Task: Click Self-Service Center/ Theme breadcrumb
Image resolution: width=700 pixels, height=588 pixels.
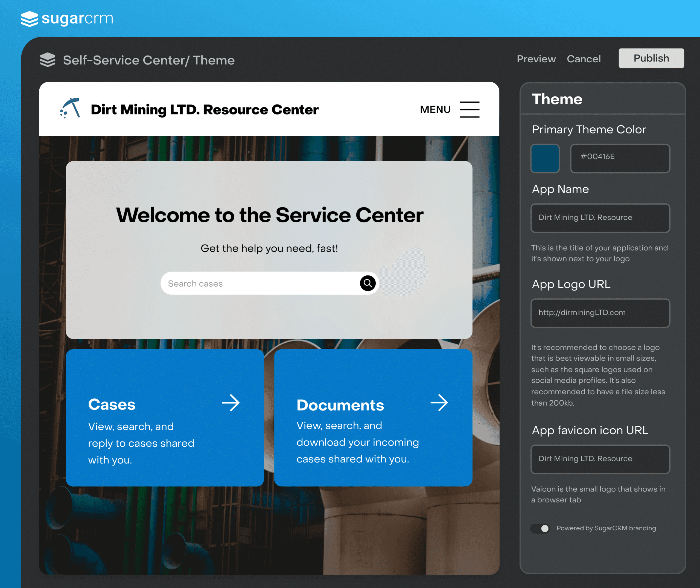Action: [149, 60]
